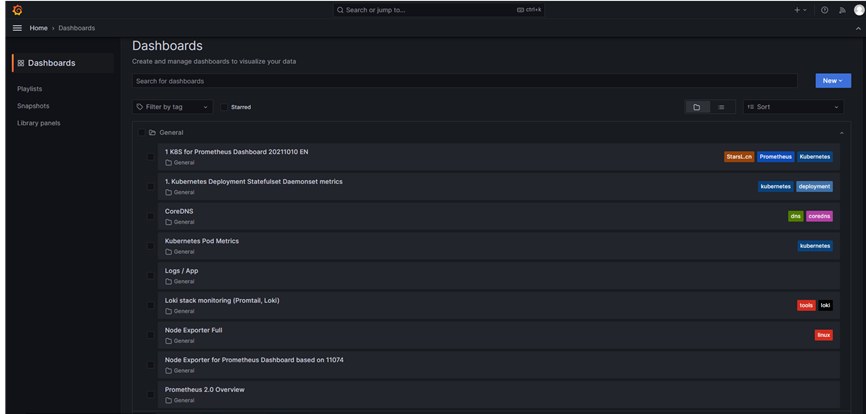Screen dimensions: 866x414
Task: Open Library panels in the sidebar
Action: [39, 123]
